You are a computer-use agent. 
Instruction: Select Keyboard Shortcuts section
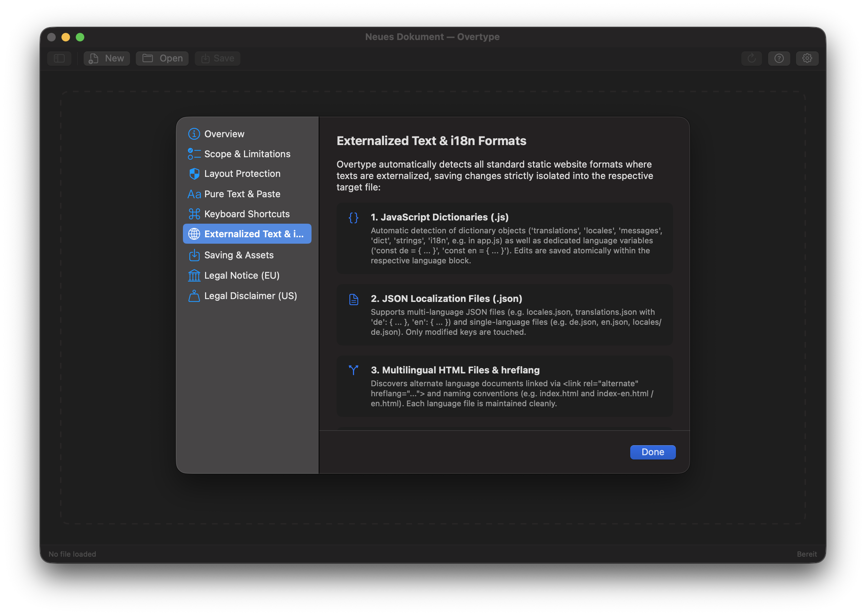click(x=247, y=214)
